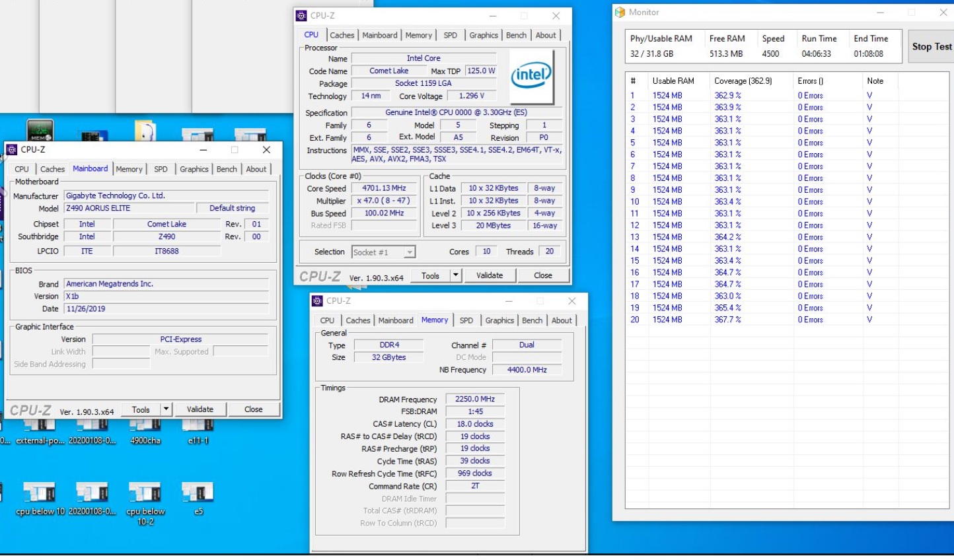Go to Mainboard tab in Memory window

coord(396,321)
